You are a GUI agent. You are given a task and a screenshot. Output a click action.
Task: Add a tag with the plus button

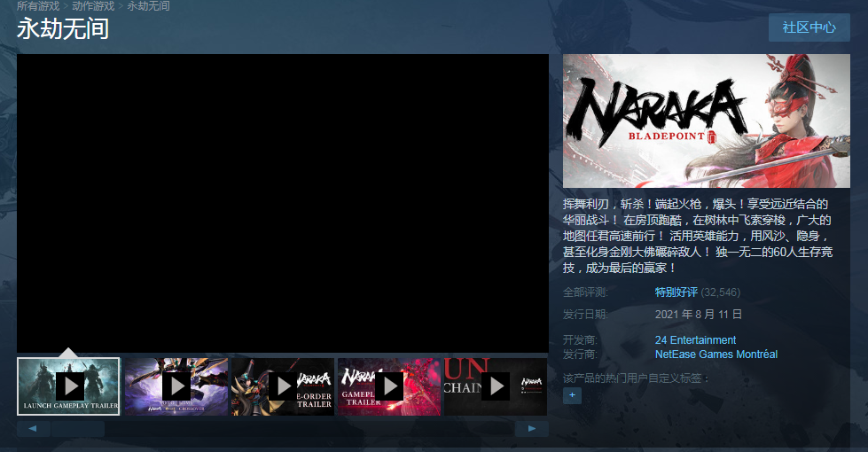(573, 395)
